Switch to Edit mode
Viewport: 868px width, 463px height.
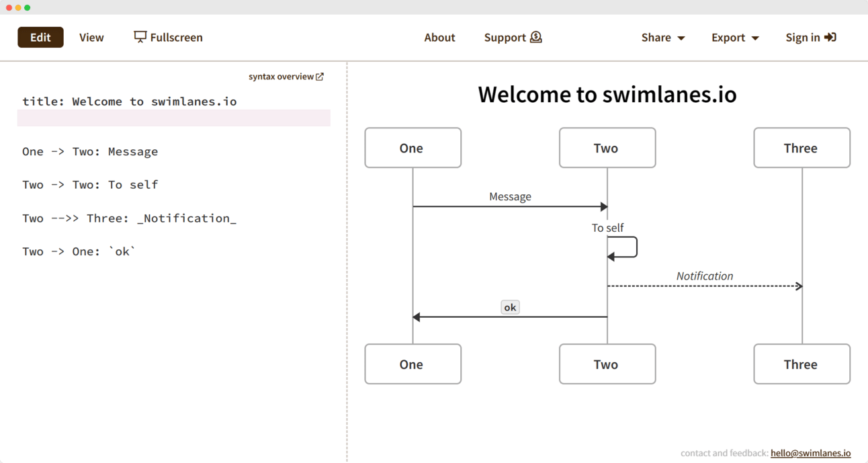pos(40,38)
